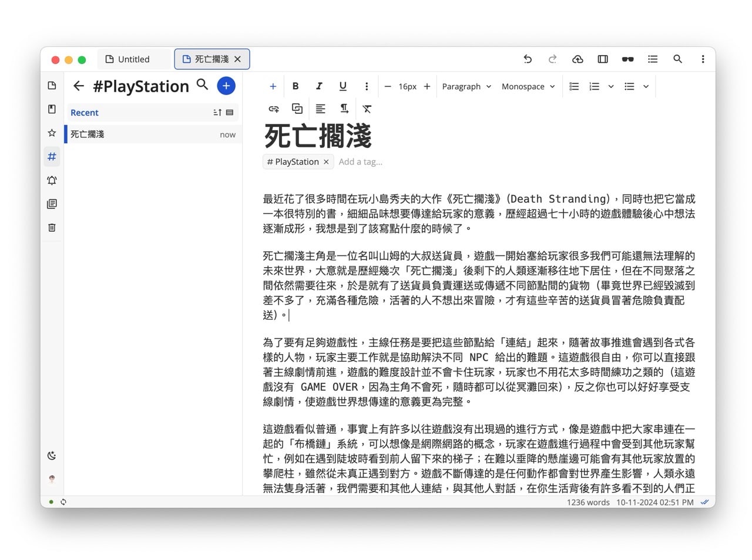Expand bullet list style options arrow
Image resolution: width=752 pixels, height=560 pixels.
[646, 86]
